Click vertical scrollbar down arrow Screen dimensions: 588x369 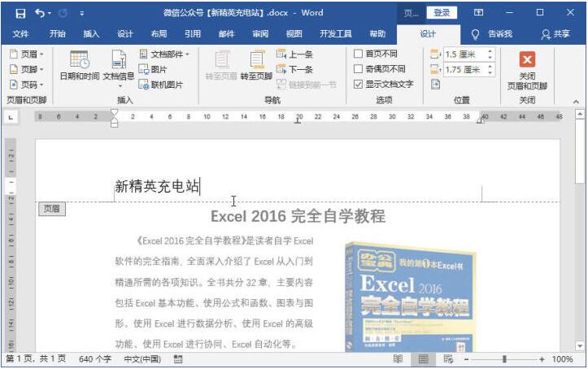pos(580,346)
